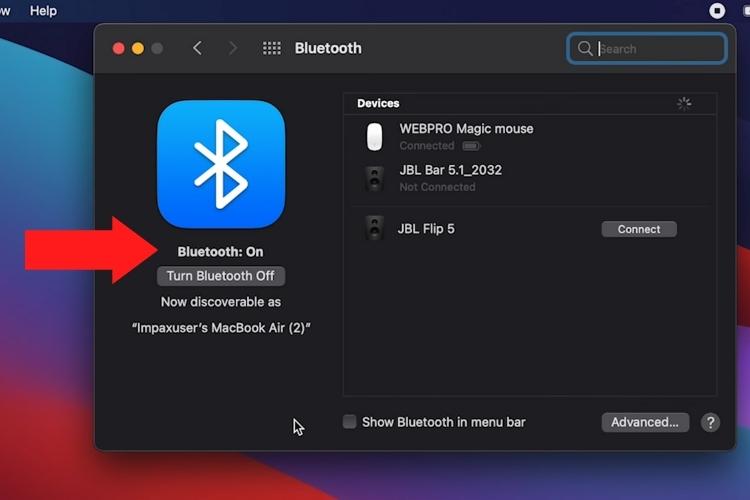Click the Devices list header
Viewport: 750px width, 500px height.
530,103
